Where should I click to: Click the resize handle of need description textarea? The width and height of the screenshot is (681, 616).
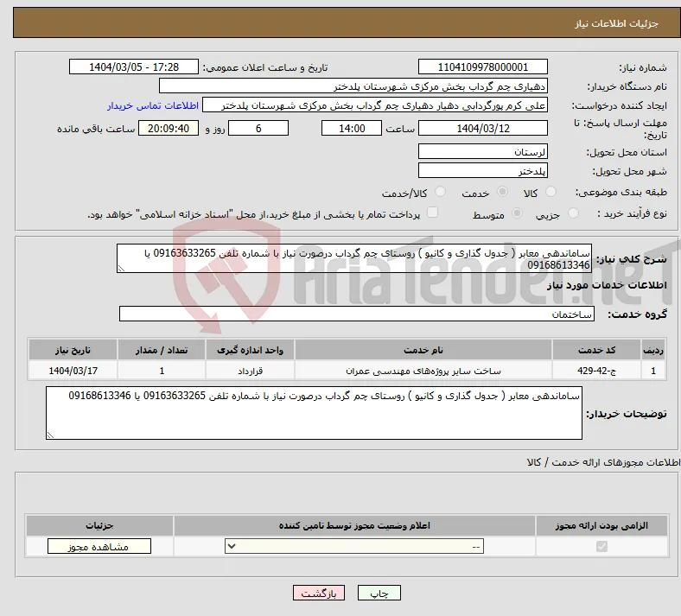click(x=121, y=269)
